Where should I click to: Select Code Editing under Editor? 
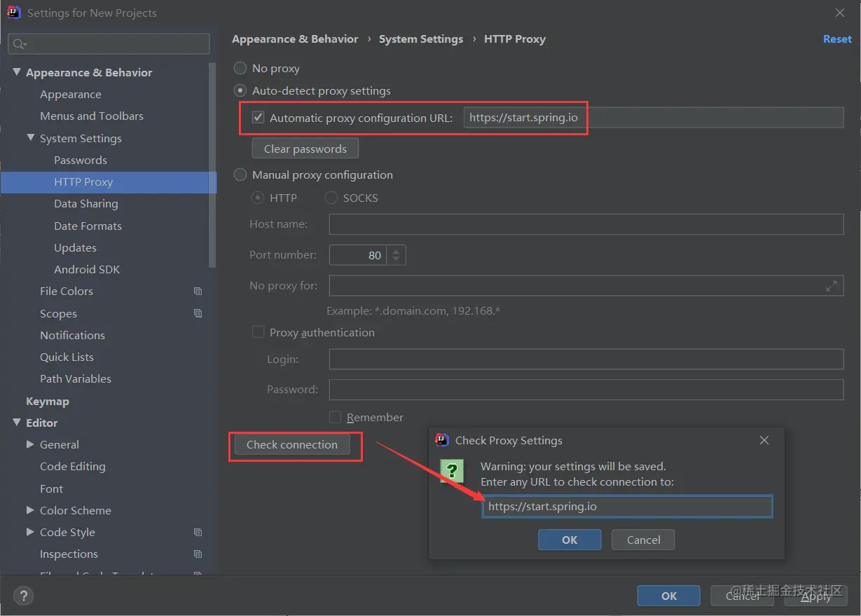(x=73, y=466)
